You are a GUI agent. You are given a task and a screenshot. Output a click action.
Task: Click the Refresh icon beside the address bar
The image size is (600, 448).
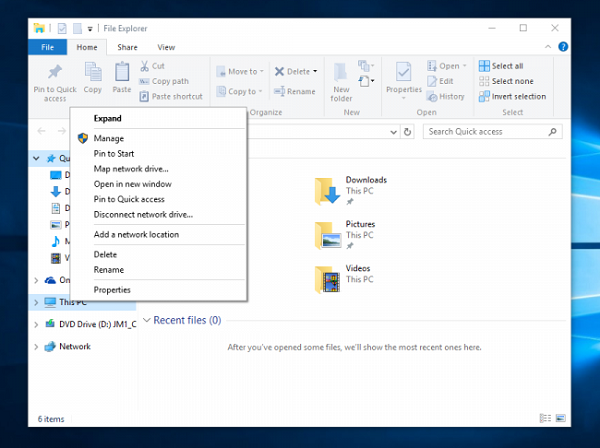408,131
